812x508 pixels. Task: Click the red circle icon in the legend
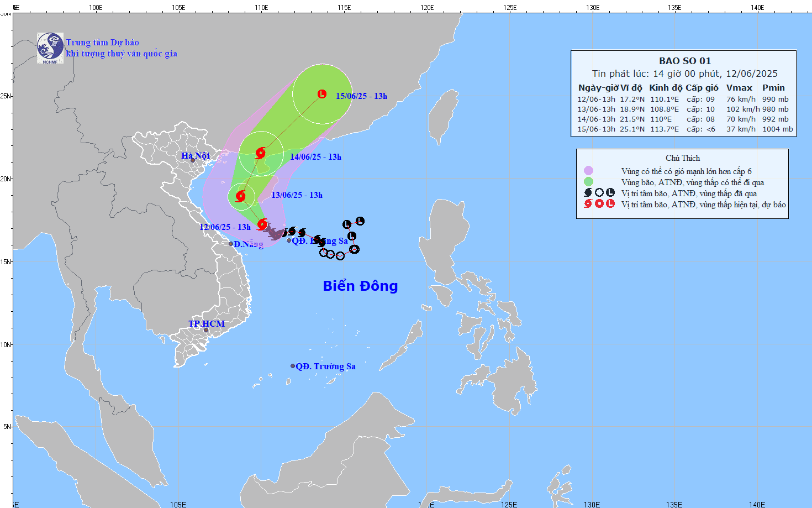599,203
